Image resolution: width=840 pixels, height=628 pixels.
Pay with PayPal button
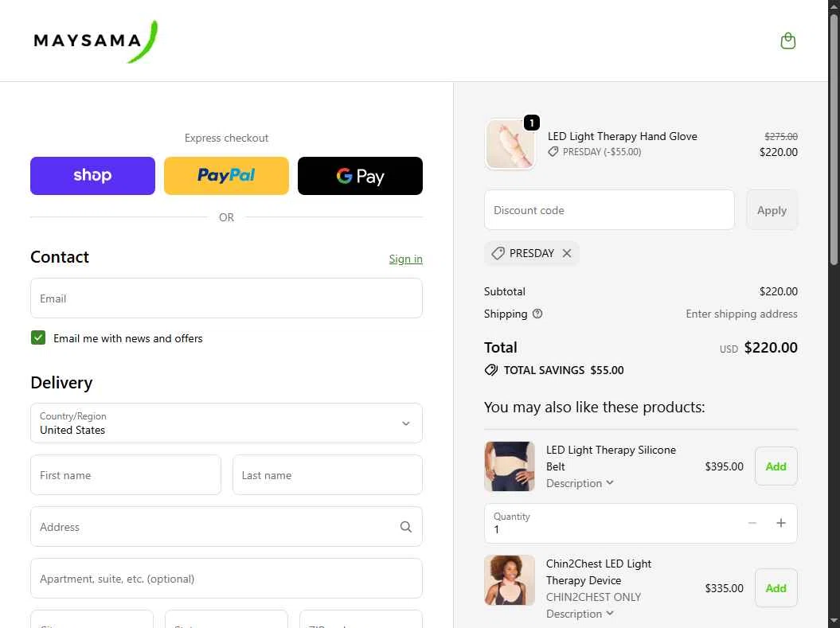(226, 176)
